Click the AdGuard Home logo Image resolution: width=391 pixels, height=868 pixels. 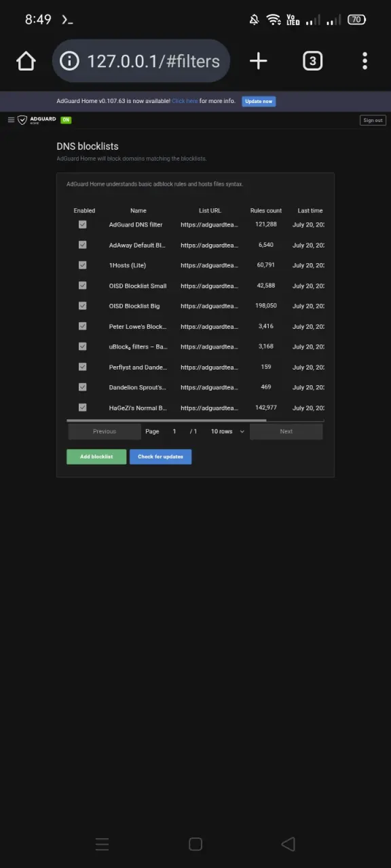point(37,120)
